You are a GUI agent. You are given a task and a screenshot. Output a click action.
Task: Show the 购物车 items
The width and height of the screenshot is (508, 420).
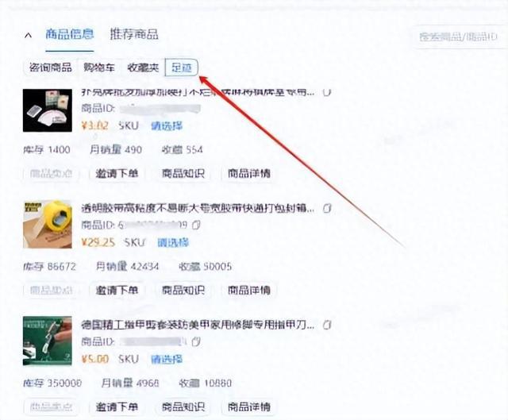[x=99, y=67]
